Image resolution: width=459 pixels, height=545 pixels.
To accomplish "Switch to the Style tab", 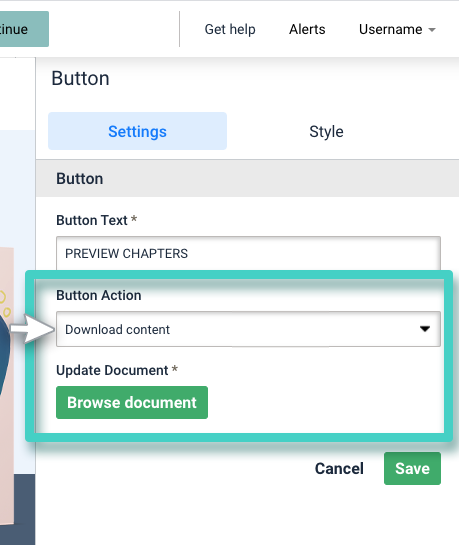I will pyautogui.click(x=326, y=132).
